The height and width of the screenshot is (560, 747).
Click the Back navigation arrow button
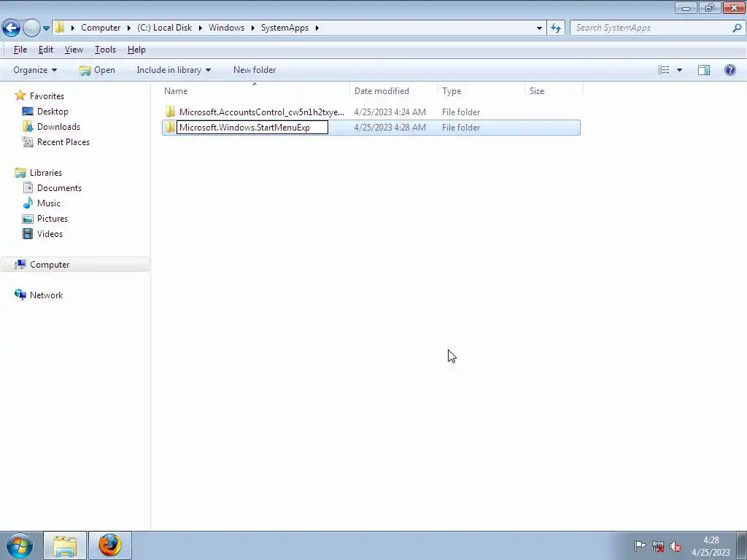point(12,28)
